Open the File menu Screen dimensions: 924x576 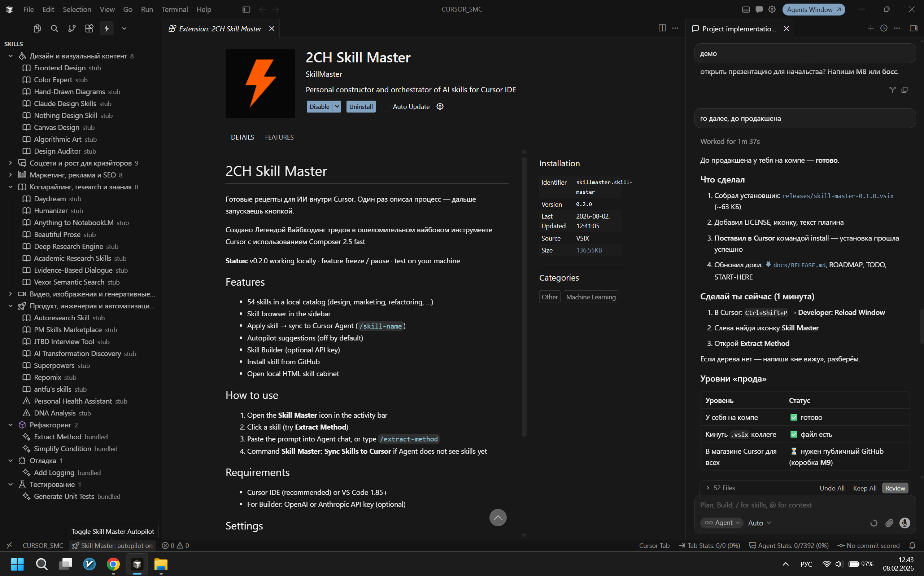pyautogui.click(x=29, y=9)
